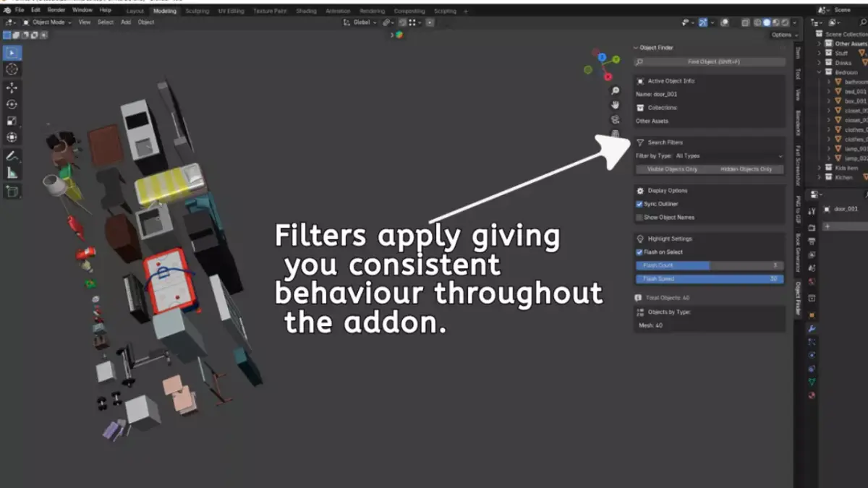Collapse the Bedroom collection
Image resolution: width=868 pixels, height=488 pixels.
(x=820, y=72)
